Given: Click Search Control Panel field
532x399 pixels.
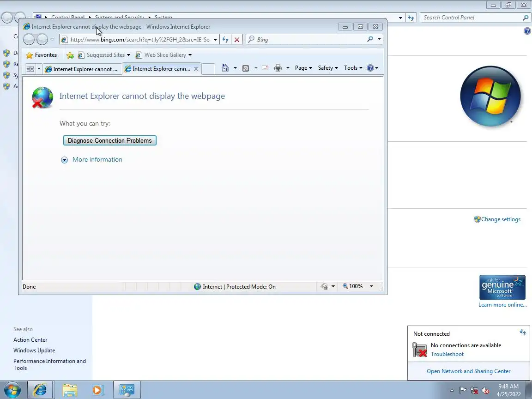Looking at the screenshot, I should pyautogui.click(x=472, y=17).
